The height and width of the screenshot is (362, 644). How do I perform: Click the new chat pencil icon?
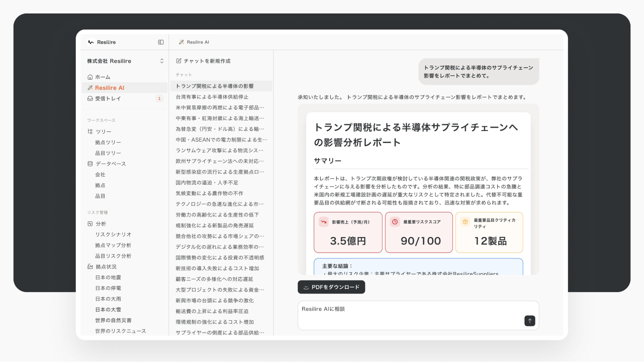click(x=179, y=61)
